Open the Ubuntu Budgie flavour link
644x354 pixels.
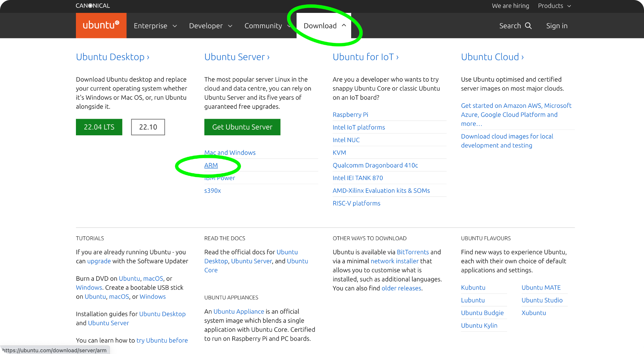pyautogui.click(x=482, y=313)
